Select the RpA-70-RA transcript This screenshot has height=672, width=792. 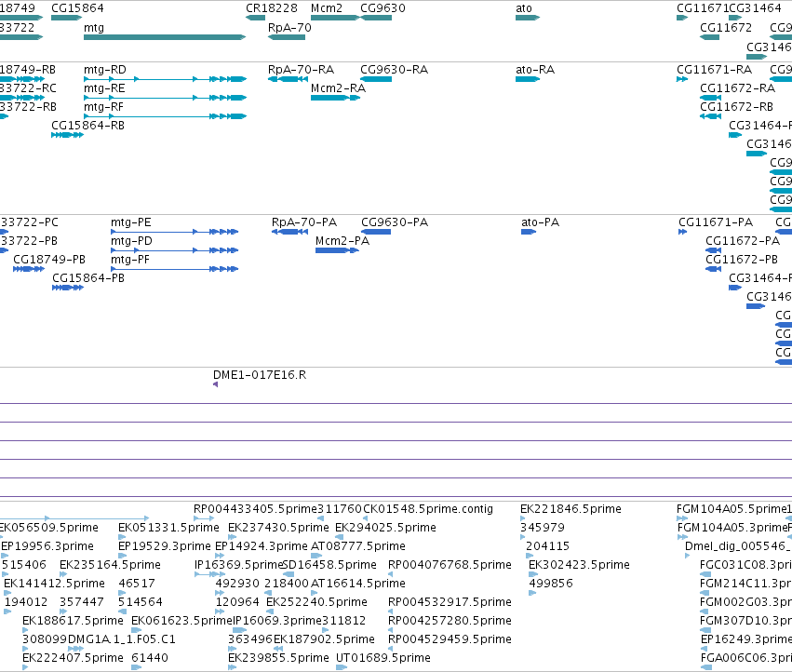pyautogui.click(x=288, y=79)
